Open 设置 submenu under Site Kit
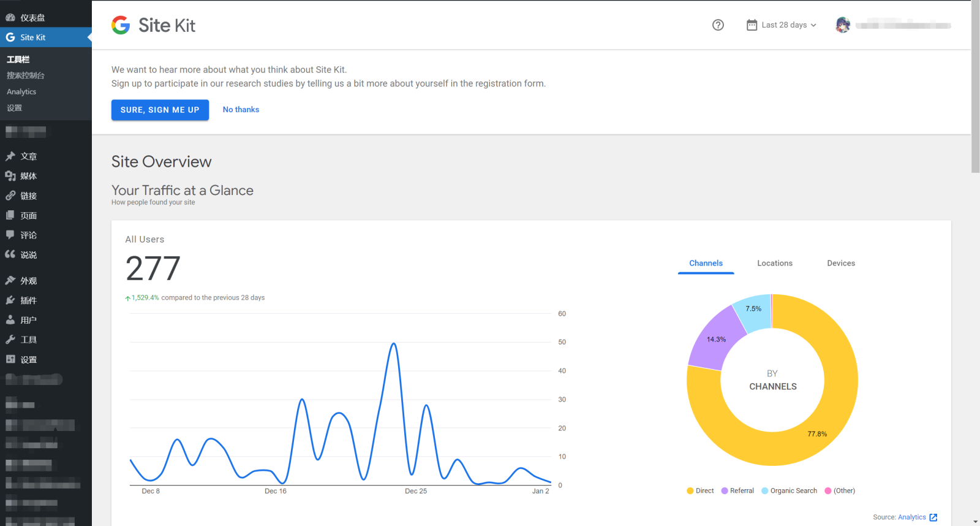This screenshot has height=526, width=980. click(15, 108)
